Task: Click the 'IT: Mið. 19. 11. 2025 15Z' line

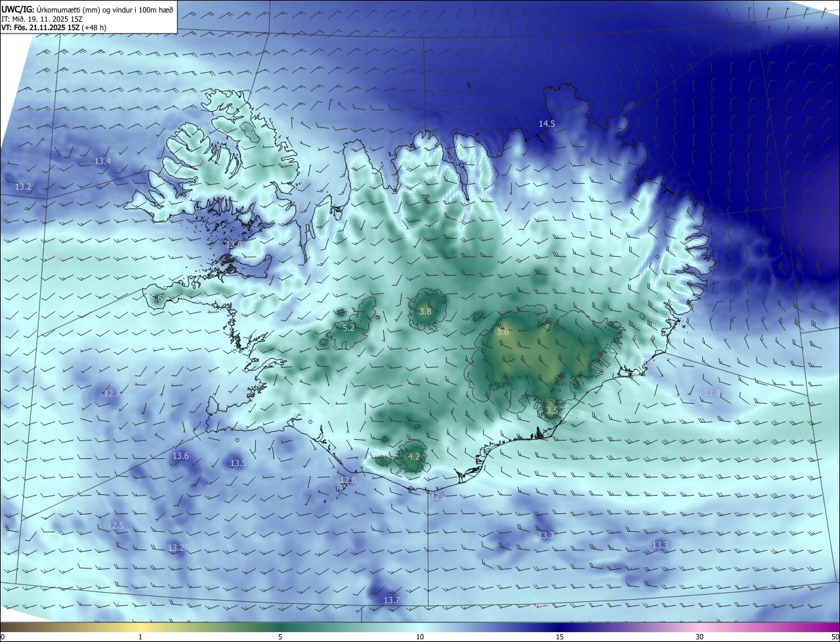Action: (x=43, y=19)
